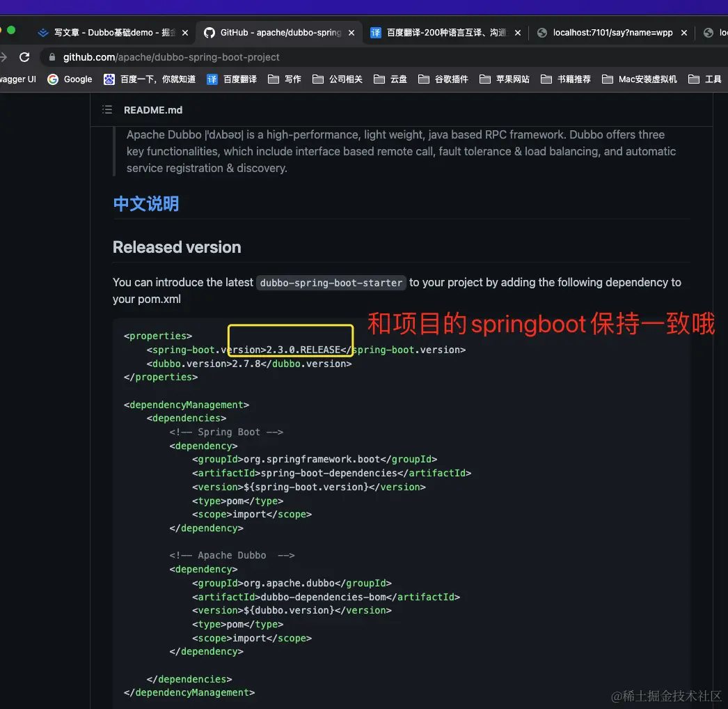728x709 pixels.
Task: Expand the 谷歌插件 bookmark folder
Action: (443, 79)
